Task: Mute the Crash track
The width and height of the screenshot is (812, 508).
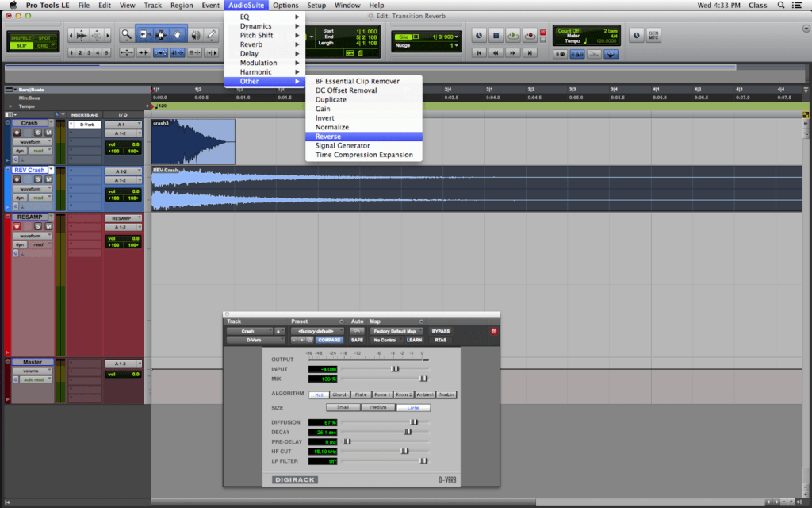Action: pos(48,133)
